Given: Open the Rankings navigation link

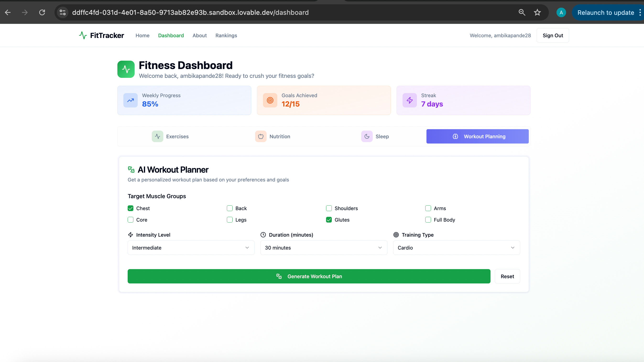Looking at the screenshot, I should pos(226,35).
